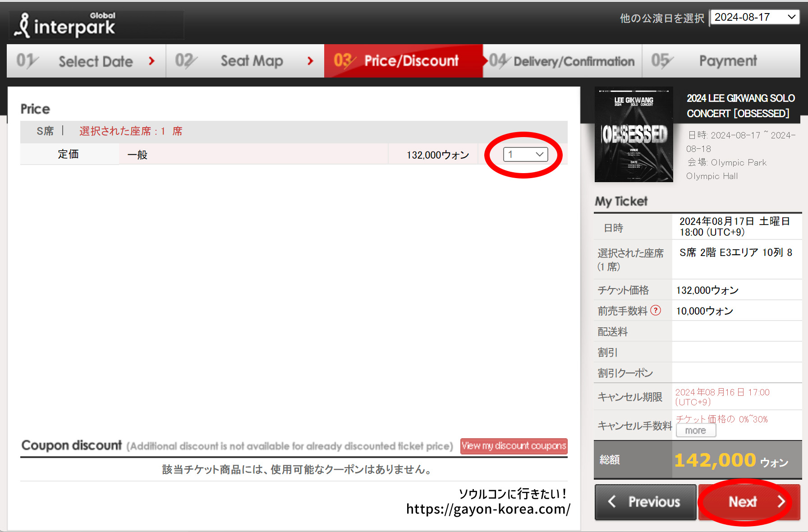808x532 pixels.
Task: Click the Coupon discount heading
Action: [72, 445]
